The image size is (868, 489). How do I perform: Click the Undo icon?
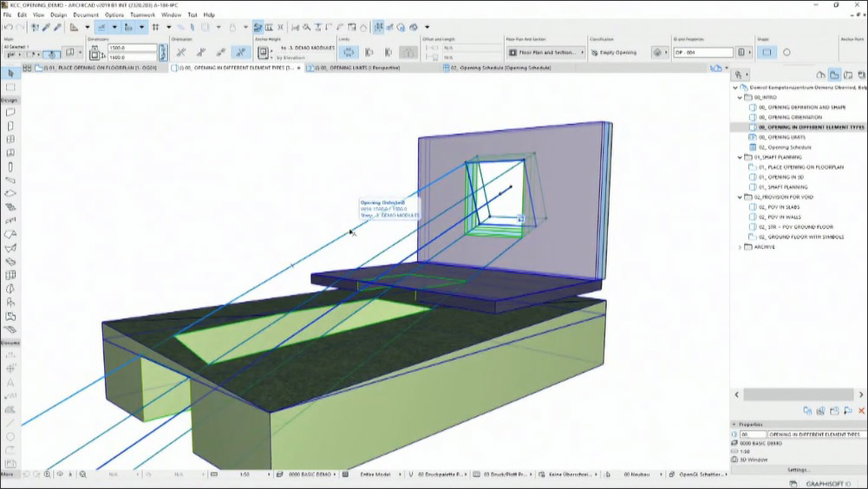click(x=8, y=27)
